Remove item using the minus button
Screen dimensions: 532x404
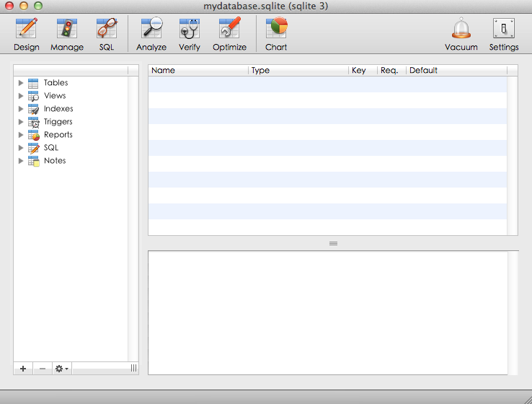click(x=43, y=369)
